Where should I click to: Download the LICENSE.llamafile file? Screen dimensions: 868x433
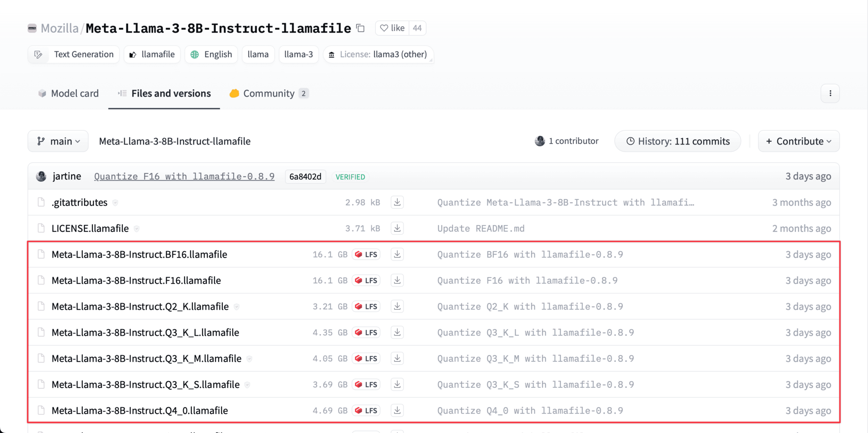pos(397,228)
